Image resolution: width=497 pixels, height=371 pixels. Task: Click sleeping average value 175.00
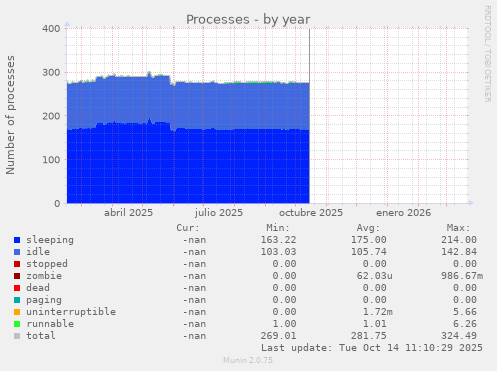[x=369, y=240]
